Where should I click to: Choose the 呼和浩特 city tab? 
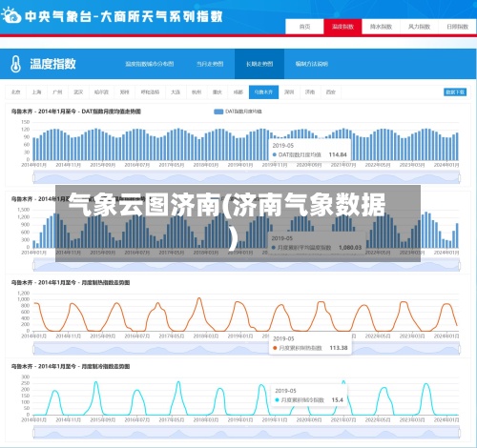click(x=150, y=92)
